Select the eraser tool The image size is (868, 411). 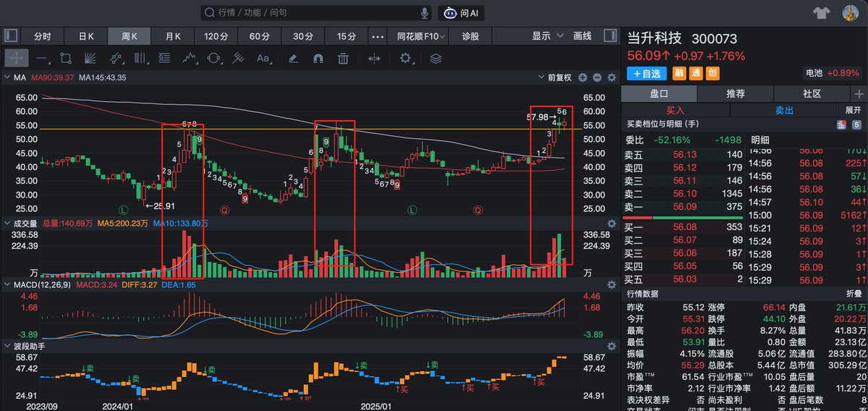tap(293, 58)
